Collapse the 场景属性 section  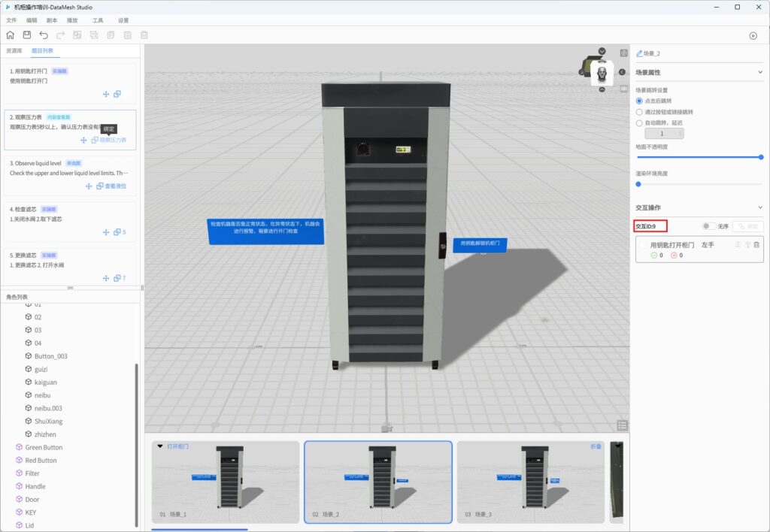[x=760, y=73]
